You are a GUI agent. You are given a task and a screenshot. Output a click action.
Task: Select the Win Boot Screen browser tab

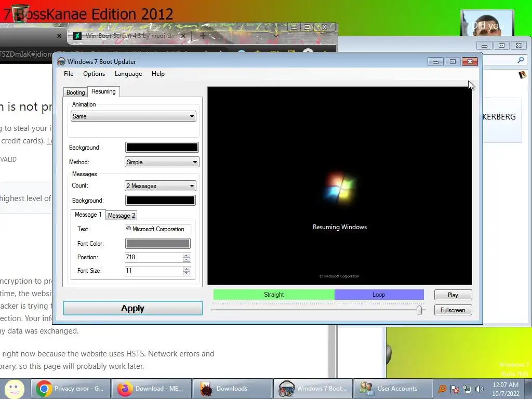point(130,36)
